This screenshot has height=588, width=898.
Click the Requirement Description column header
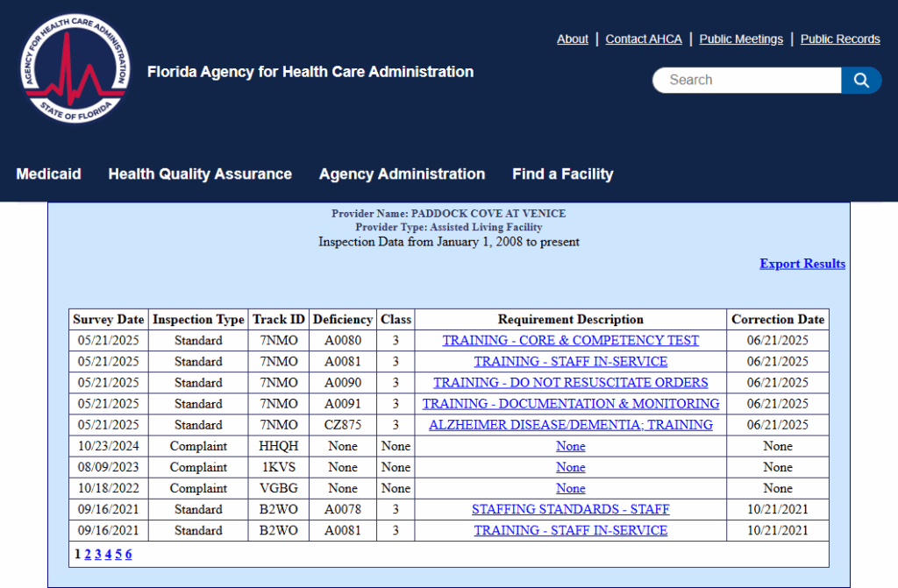(x=570, y=320)
